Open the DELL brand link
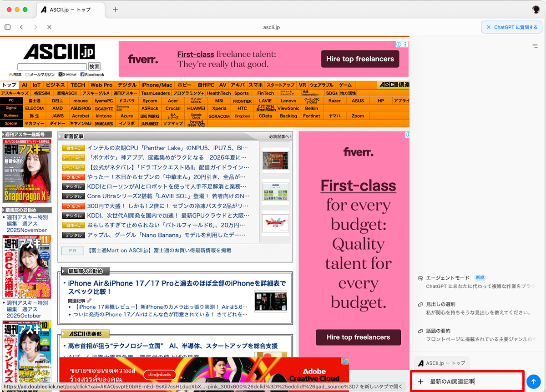The width and height of the screenshot is (546, 392). pos(58,101)
